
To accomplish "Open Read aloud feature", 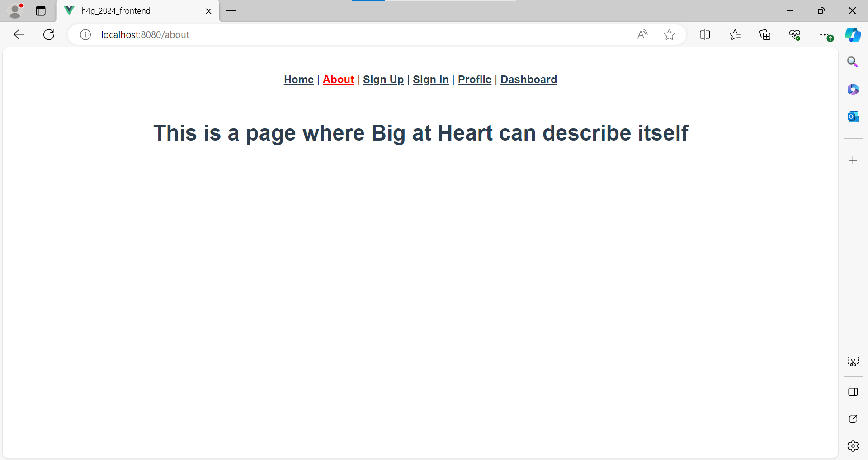I will [x=642, y=34].
